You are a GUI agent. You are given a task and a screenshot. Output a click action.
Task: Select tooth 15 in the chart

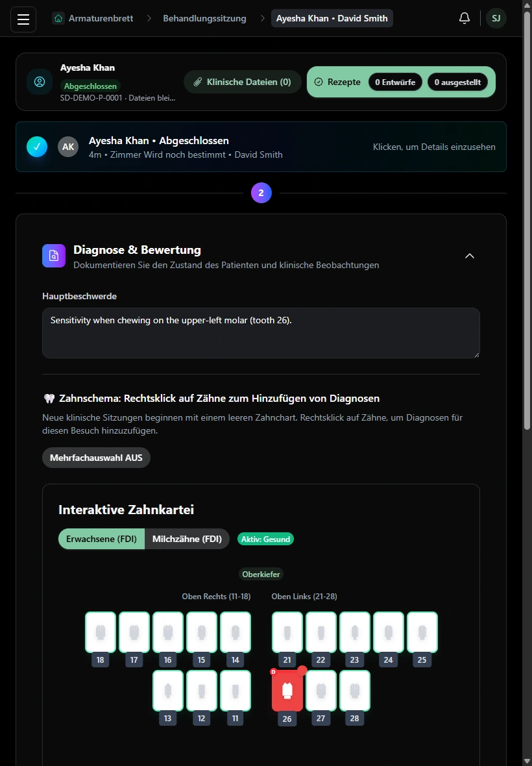202,632
